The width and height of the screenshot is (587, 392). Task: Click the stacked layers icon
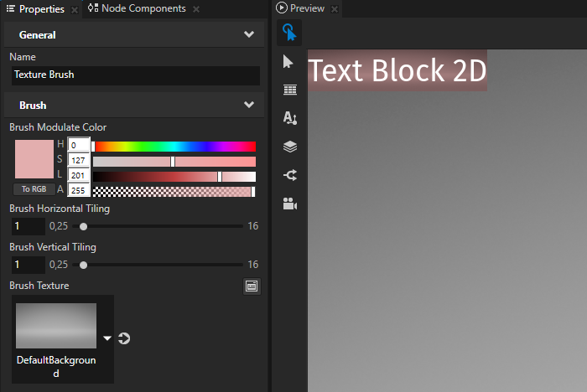pyautogui.click(x=289, y=147)
